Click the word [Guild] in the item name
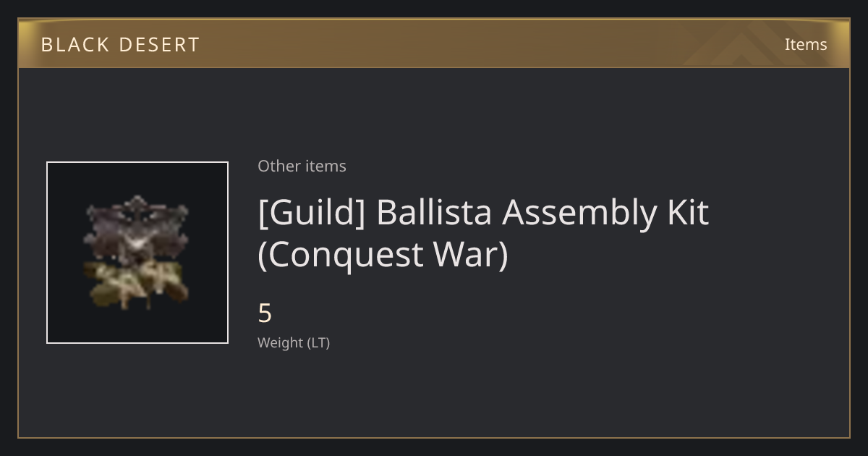Viewport: 868px width, 456px height. pos(312,213)
